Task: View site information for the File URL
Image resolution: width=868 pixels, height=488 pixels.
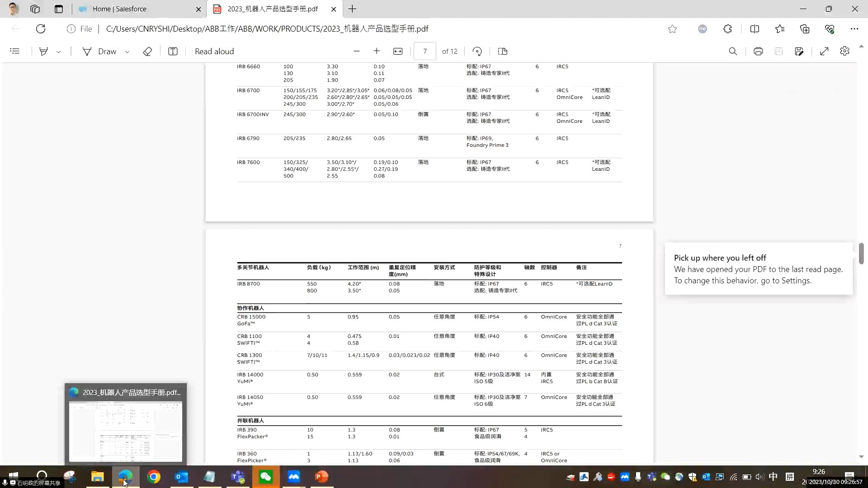Action: coord(80,29)
